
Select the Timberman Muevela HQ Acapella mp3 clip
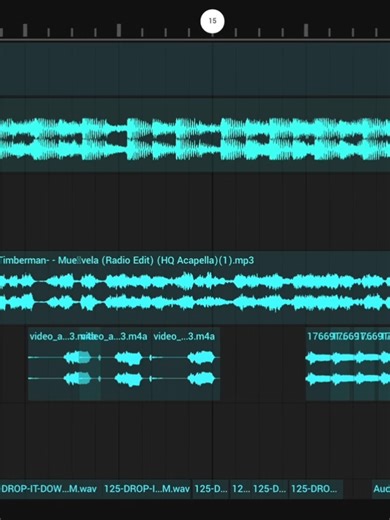[195, 288]
